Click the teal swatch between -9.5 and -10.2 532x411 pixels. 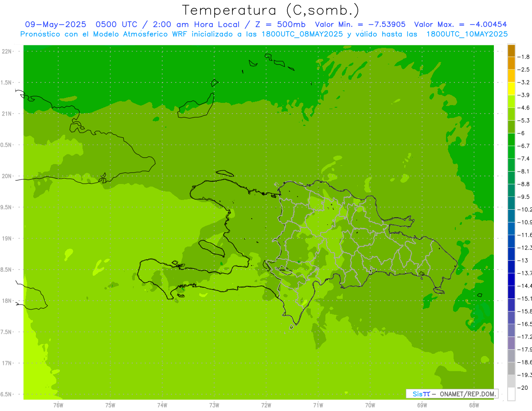[x=511, y=203]
